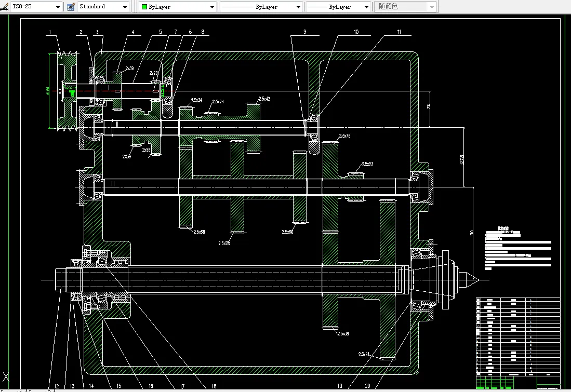Select the part callout number 11
This screenshot has height=392, width=571.
[x=399, y=32]
